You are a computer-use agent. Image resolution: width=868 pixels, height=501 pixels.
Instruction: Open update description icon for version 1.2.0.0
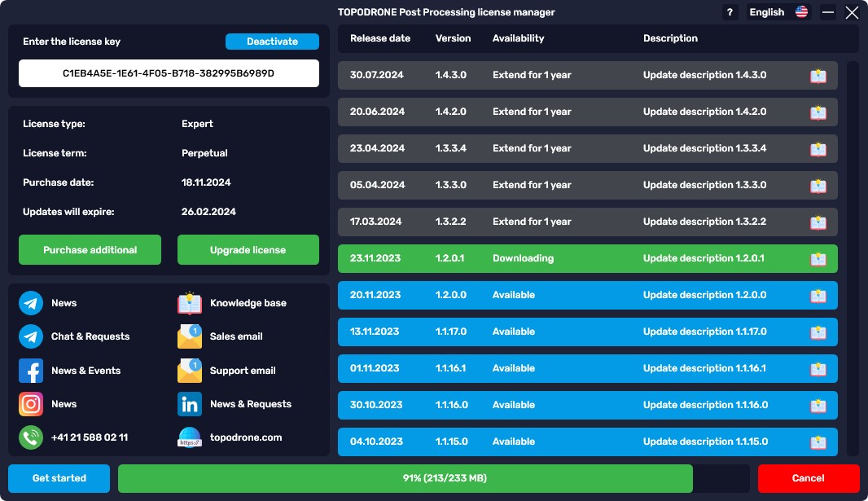click(818, 296)
